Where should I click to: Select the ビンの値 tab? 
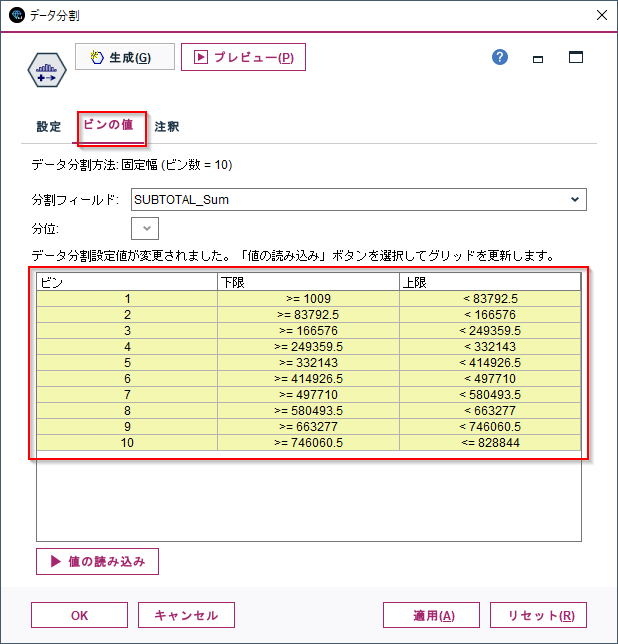(108, 124)
